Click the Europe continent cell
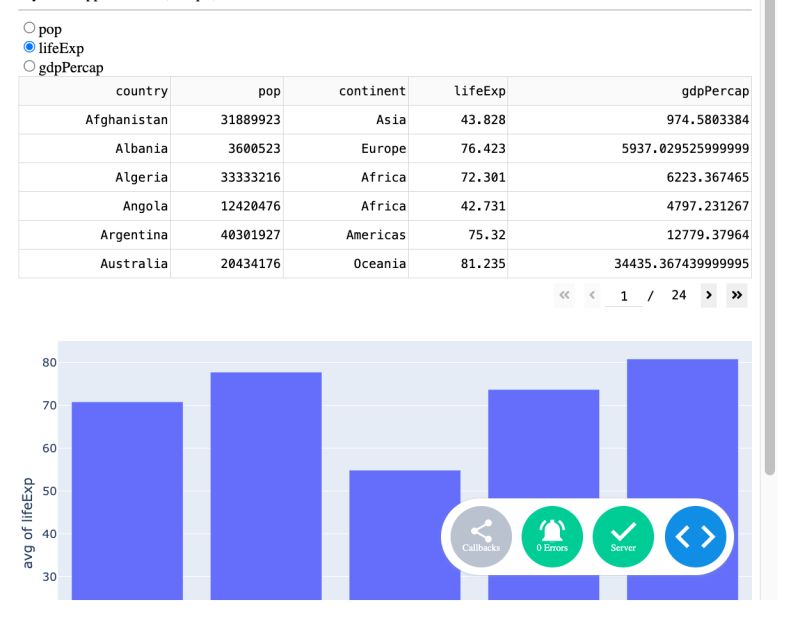Screen dimensions: 800x641 [x=346, y=149]
